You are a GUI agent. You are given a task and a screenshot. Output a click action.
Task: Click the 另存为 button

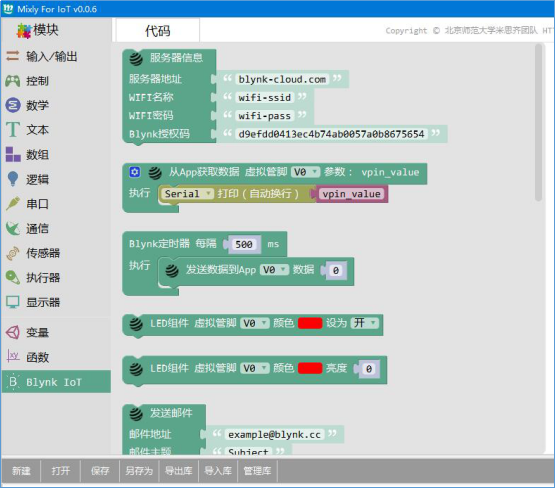(x=139, y=471)
